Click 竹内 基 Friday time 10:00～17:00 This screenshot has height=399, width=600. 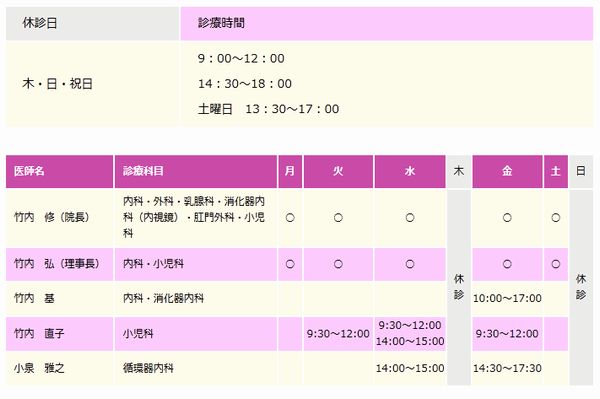click(x=507, y=298)
